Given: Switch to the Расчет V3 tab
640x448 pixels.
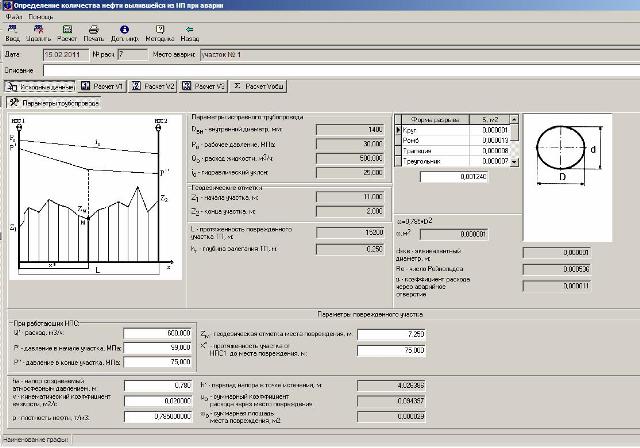Looking at the screenshot, I should pos(204,87).
